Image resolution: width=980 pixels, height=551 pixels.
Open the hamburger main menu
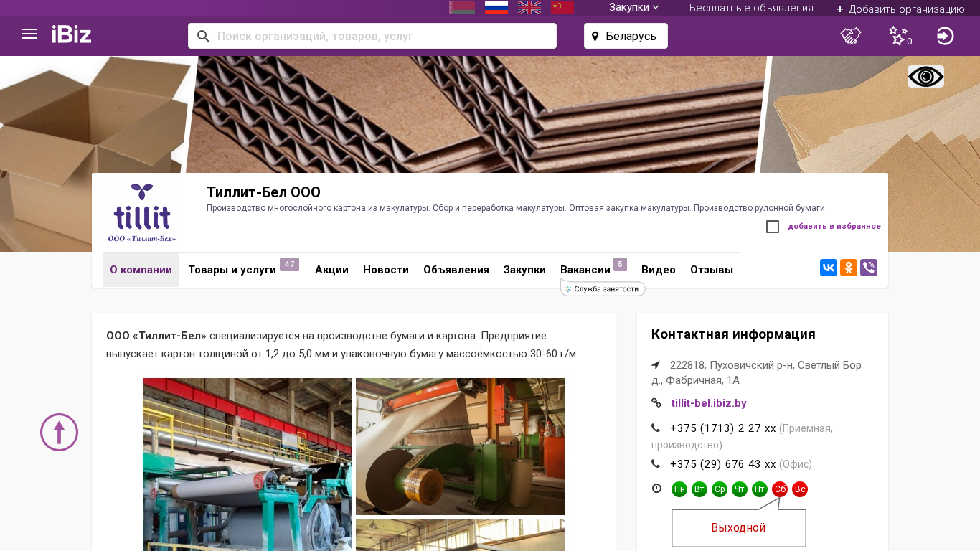(29, 34)
